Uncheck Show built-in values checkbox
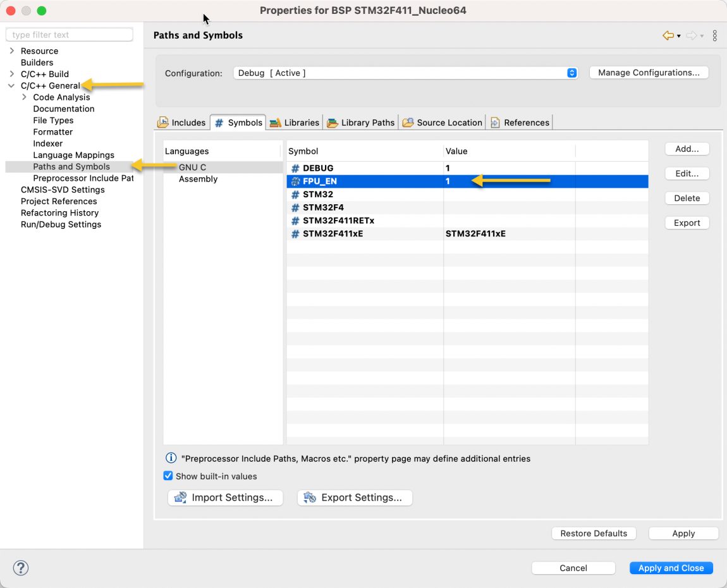727x588 pixels. [168, 476]
